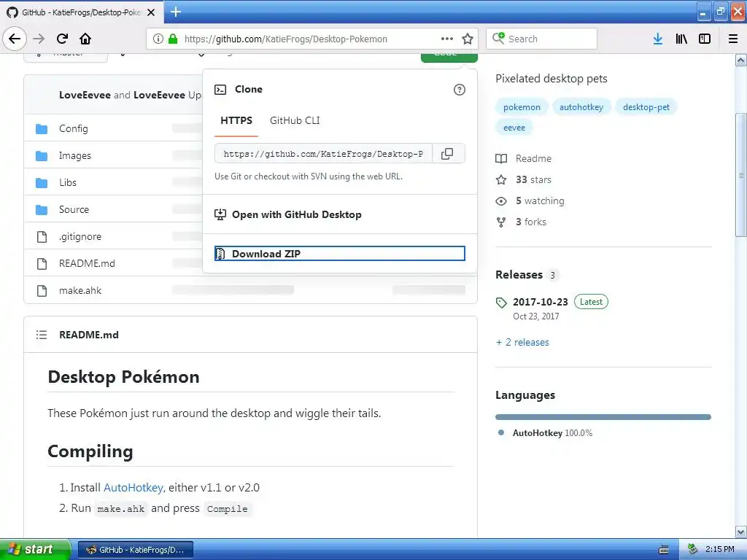The height and width of the screenshot is (560, 747).
Task: Follow the AutoHotkey install link
Action: (x=133, y=488)
